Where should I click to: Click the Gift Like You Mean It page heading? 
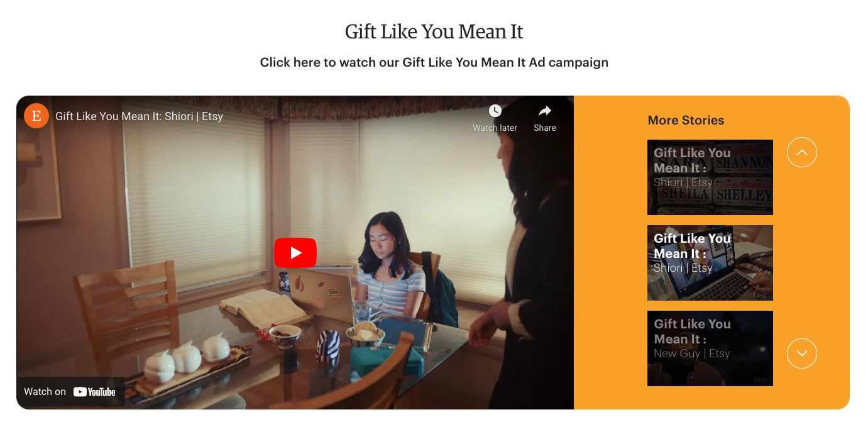pyautogui.click(x=434, y=31)
